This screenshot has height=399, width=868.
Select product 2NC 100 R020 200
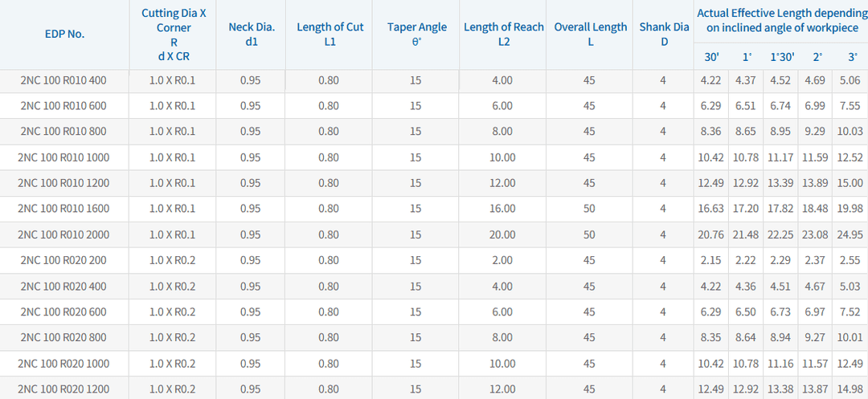pyautogui.click(x=63, y=260)
